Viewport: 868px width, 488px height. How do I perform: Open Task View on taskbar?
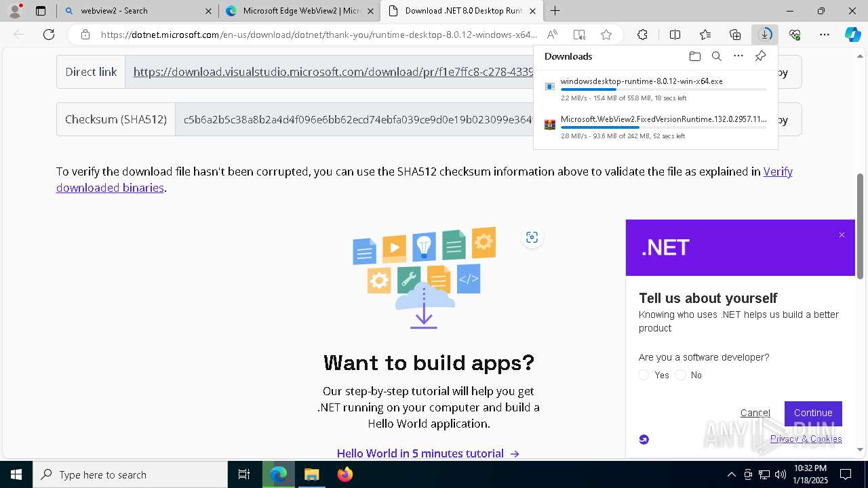point(244,474)
